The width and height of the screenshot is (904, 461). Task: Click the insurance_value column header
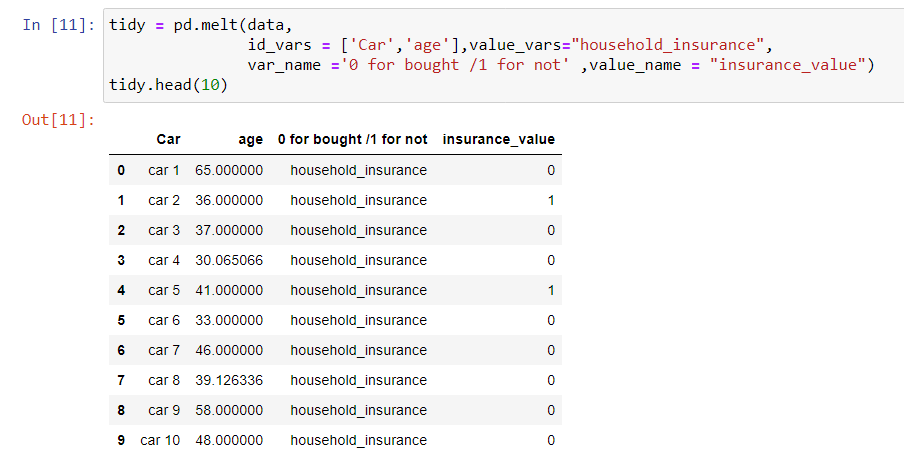pos(499,139)
